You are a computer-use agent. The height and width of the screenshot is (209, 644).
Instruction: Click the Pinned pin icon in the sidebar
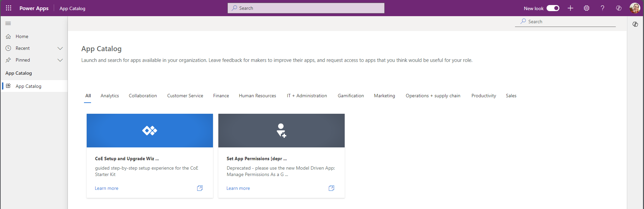8,60
